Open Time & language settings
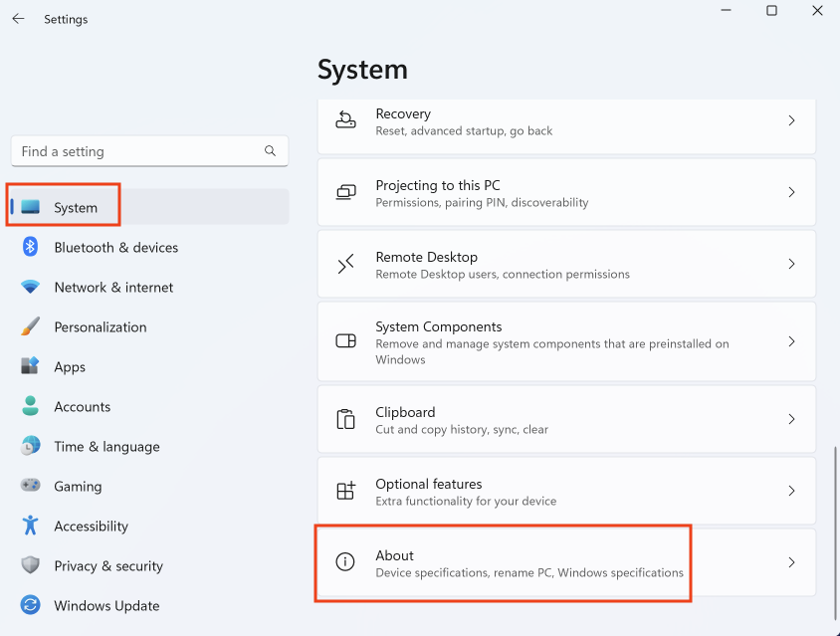840x636 pixels. (150, 446)
